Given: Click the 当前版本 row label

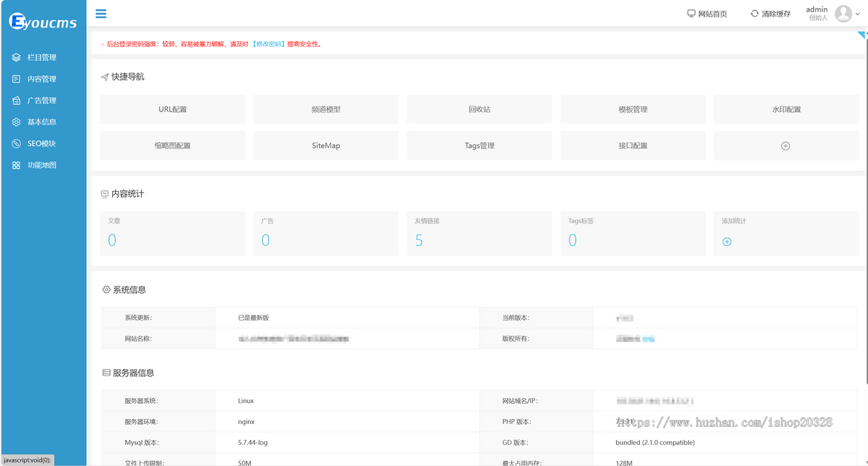Looking at the screenshot, I should click(x=516, y=318).
